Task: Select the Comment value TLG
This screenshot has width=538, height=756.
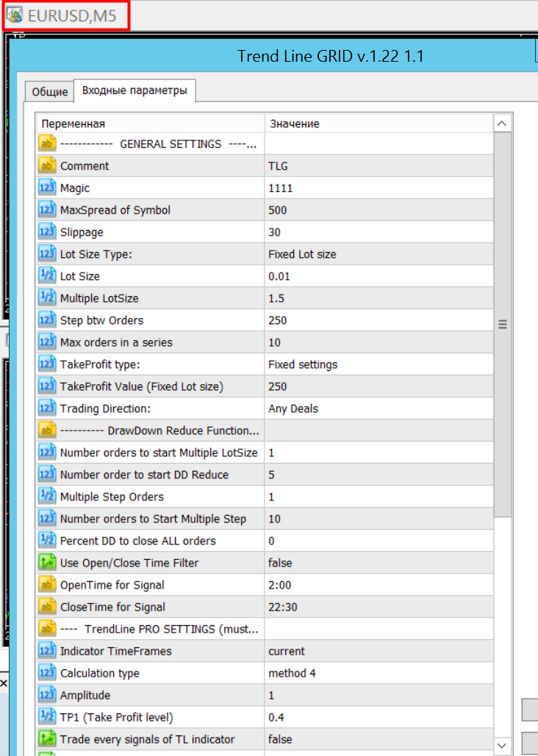Action: click(x=379, y=166)
